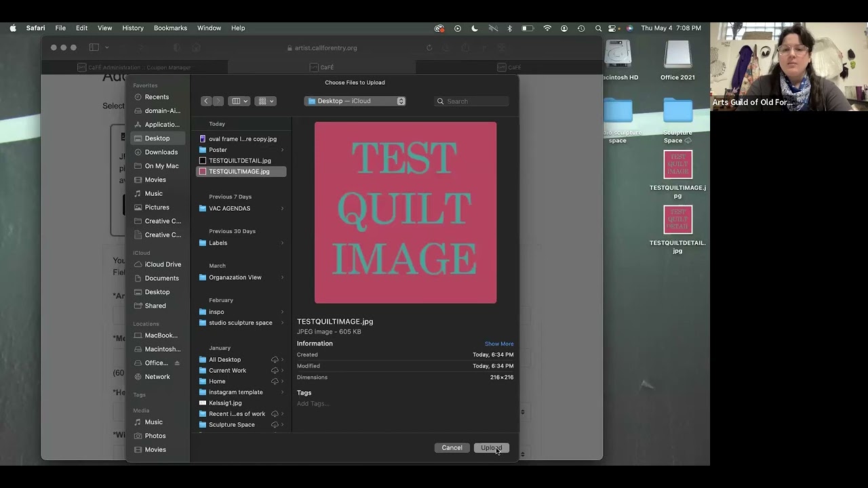Select MacBook location in sidebar
The height and width of the screenshot is (488, 868).
(x=158, y=335)
